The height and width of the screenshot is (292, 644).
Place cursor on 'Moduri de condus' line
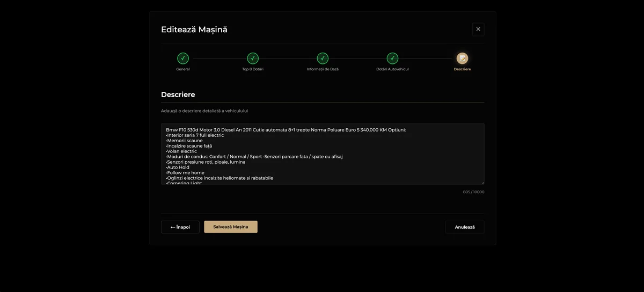click(x=254, y=157)
